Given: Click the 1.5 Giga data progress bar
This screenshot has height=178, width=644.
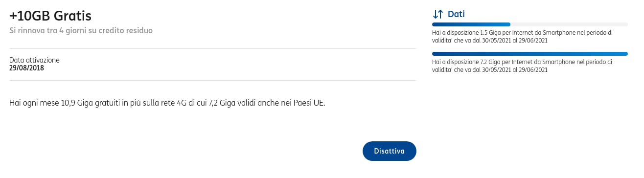Looking at the screenshot, I should pos(530,24).
